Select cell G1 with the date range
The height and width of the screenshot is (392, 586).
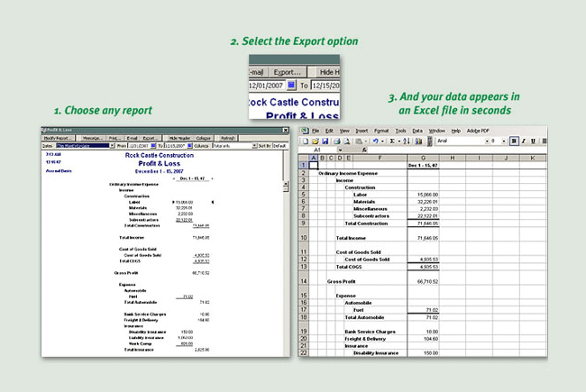tap(425, 165)
